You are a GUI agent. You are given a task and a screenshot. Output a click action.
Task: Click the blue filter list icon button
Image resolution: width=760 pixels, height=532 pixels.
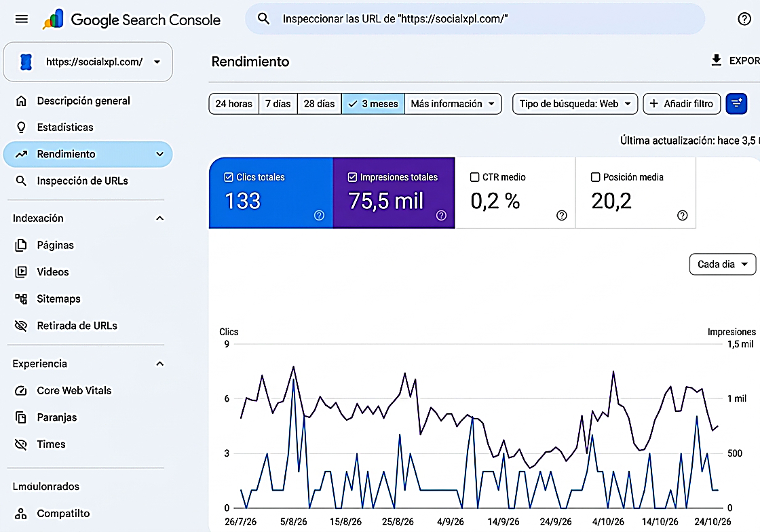coord(736,103)
